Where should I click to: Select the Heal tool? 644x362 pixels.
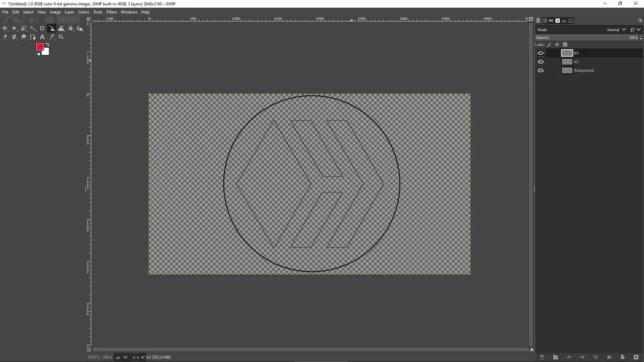(x=14, y=37)
